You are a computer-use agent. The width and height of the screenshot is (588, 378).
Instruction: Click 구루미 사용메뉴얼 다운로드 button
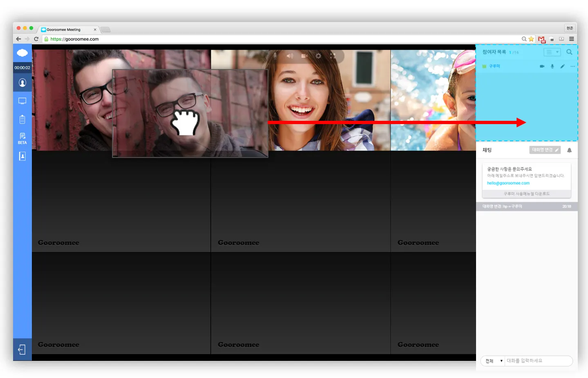point(526,194)
